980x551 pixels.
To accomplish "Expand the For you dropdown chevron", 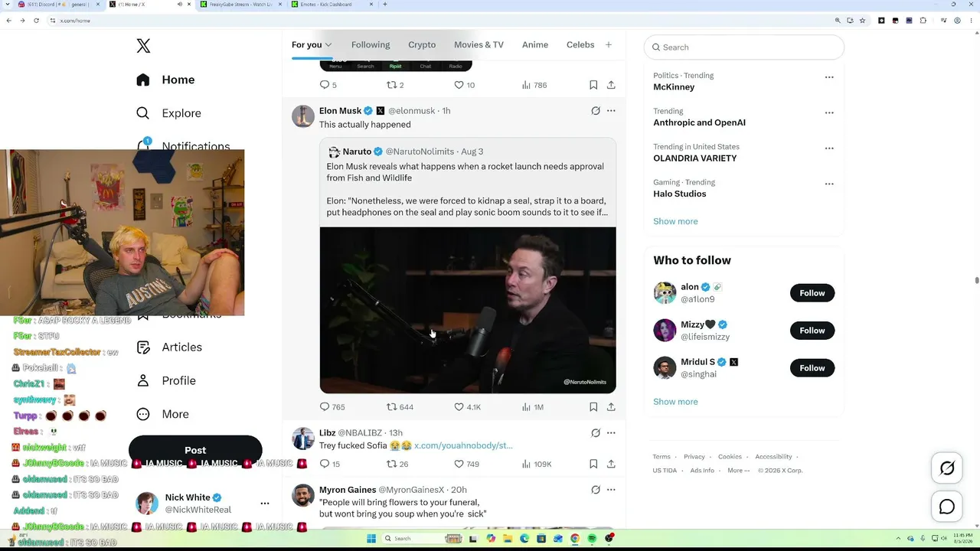I will (x=328, y=45).
